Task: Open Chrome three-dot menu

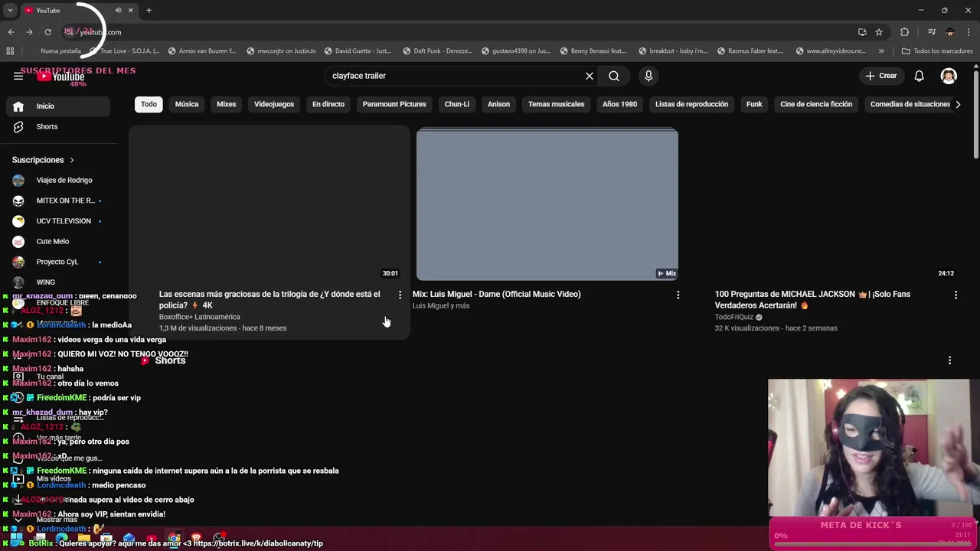Action: point(969,32)
